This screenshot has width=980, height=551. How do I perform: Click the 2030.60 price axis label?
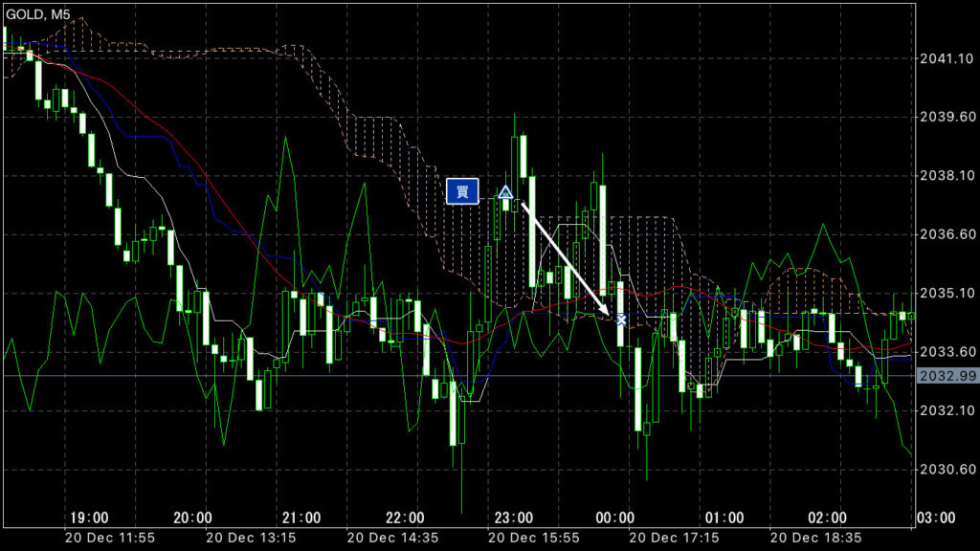941,470
